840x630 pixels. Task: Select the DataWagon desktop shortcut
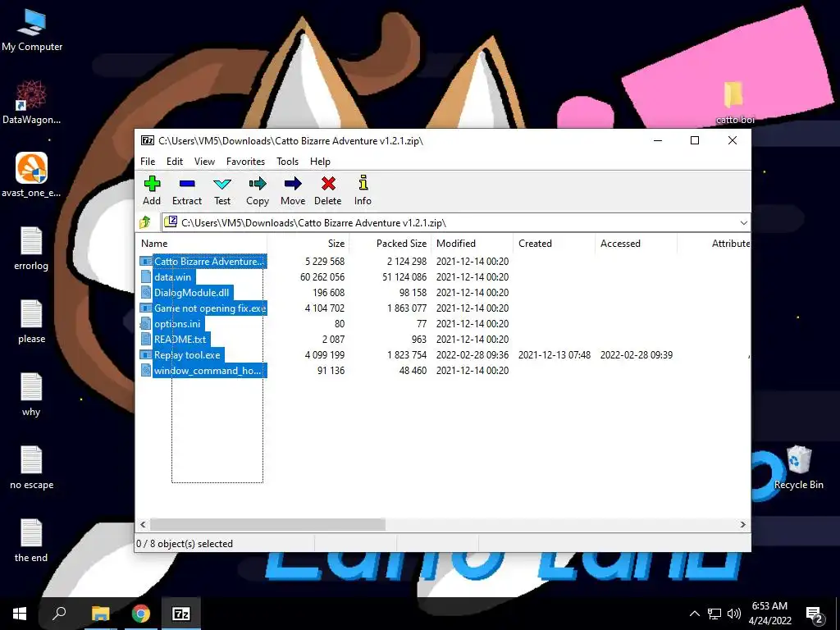pyautogui.click(x=32, y=103)
